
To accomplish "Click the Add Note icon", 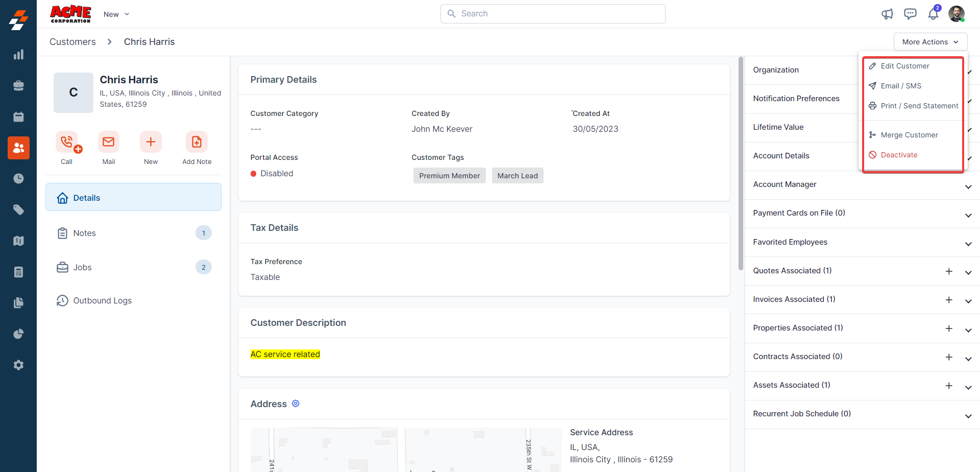I will click(x=197, y=142).
